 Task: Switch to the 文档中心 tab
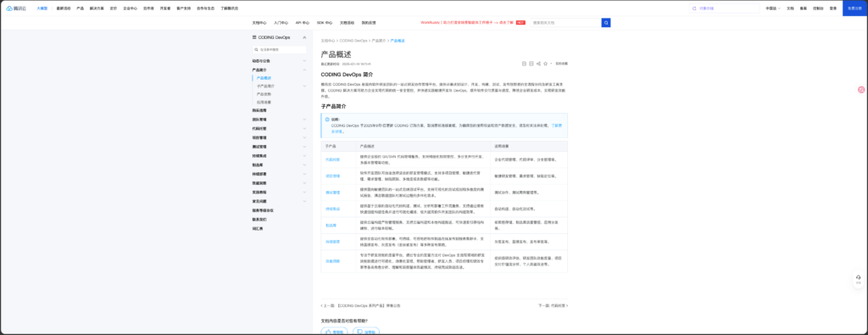point(259,23)
